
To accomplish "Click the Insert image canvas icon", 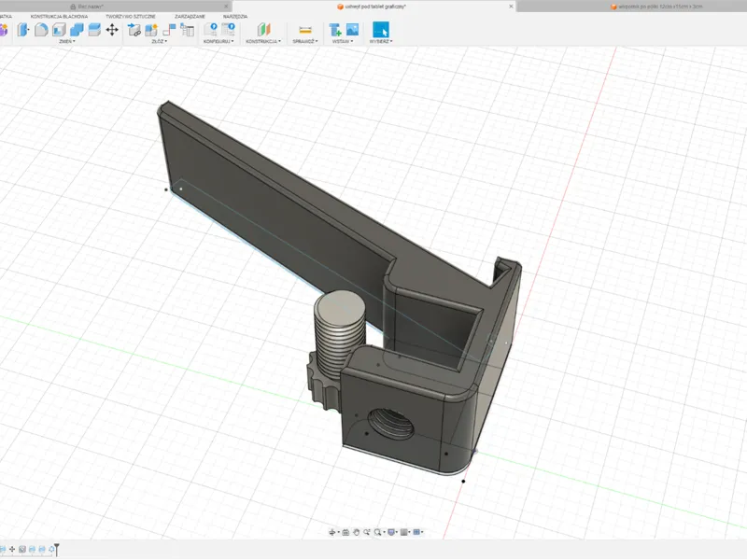I will point(352,30).
